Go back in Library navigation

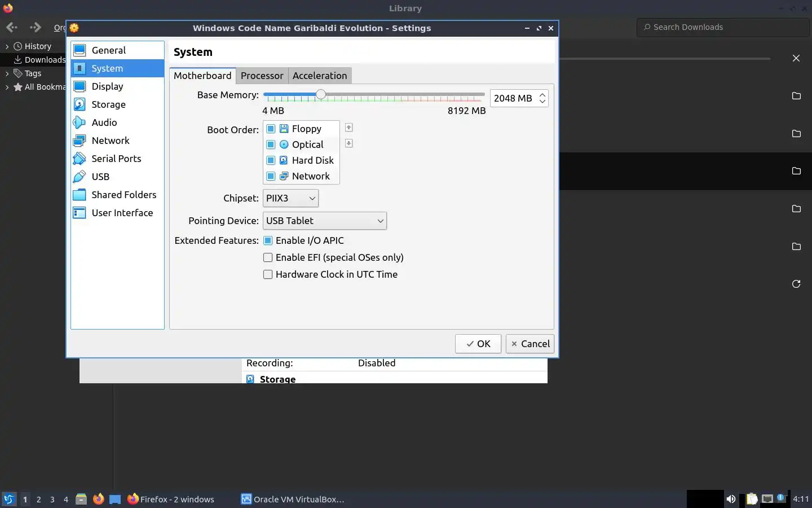12,27
